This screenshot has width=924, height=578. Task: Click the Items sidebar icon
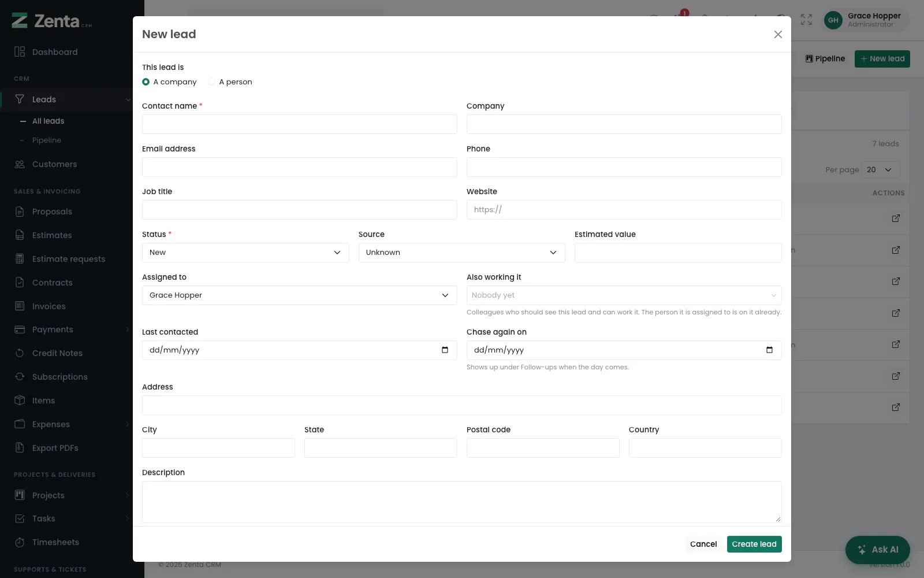[20, 401]
